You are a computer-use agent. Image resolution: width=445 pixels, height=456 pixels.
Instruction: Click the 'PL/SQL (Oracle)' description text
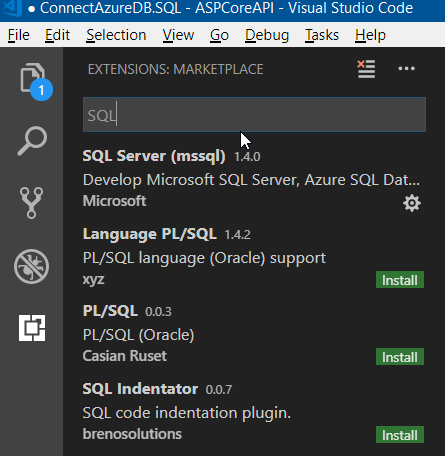point(138,335)
